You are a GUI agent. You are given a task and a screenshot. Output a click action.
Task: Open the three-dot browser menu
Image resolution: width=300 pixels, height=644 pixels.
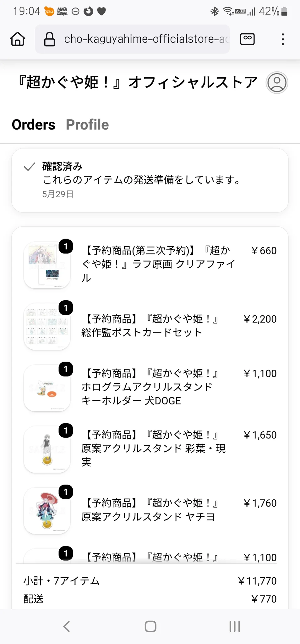click(283, 39)
